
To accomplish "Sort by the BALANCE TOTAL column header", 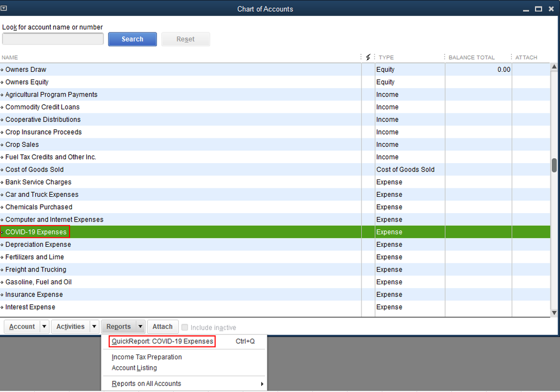I will (471, 57).
